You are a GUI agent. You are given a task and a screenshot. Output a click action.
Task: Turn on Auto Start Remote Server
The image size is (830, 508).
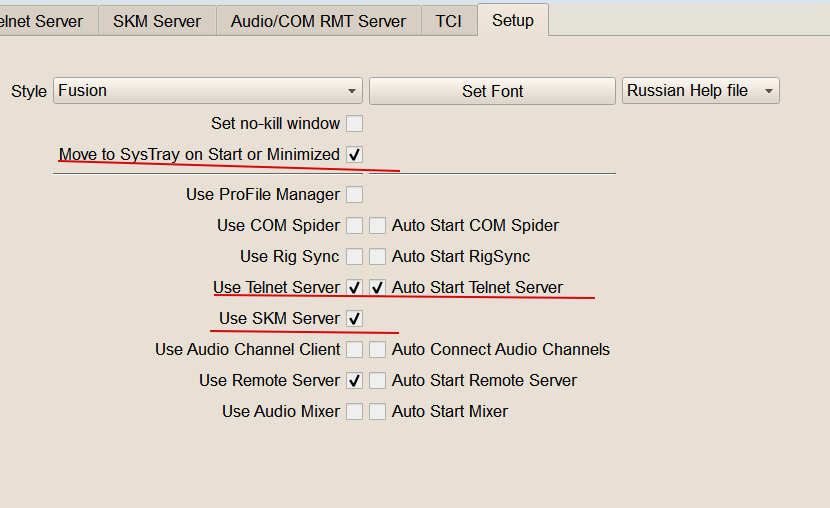point(377,381)
